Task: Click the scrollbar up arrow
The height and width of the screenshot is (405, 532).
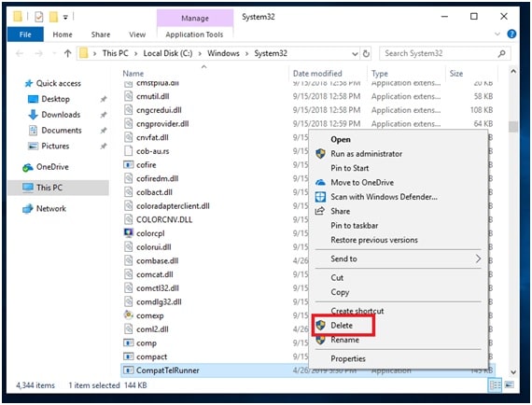Action: pyautogui.click(x=513, y=71)
